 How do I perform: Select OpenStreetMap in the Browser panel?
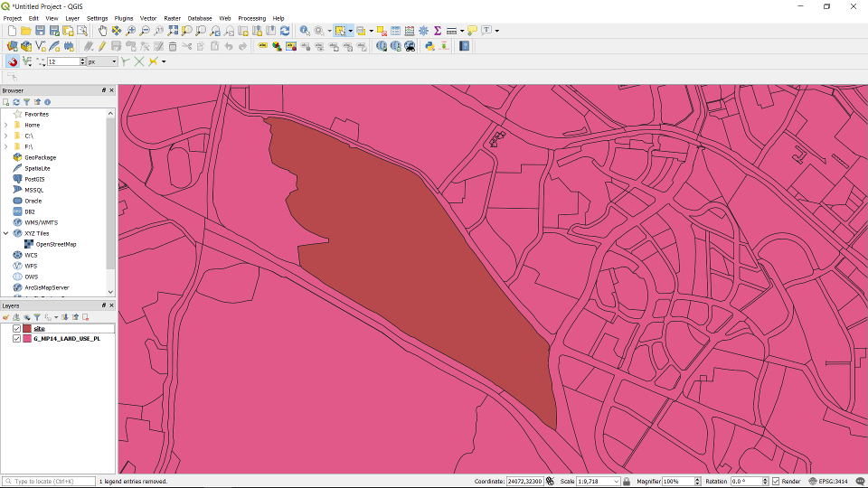click(x=56, y=244)
